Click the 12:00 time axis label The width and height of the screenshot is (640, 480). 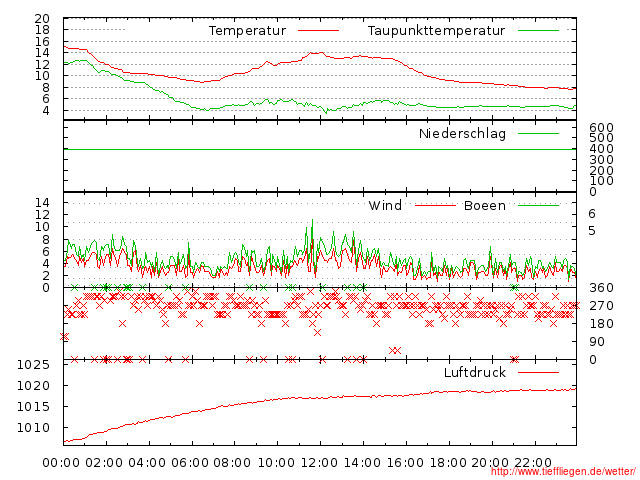[x=319, y=463]
